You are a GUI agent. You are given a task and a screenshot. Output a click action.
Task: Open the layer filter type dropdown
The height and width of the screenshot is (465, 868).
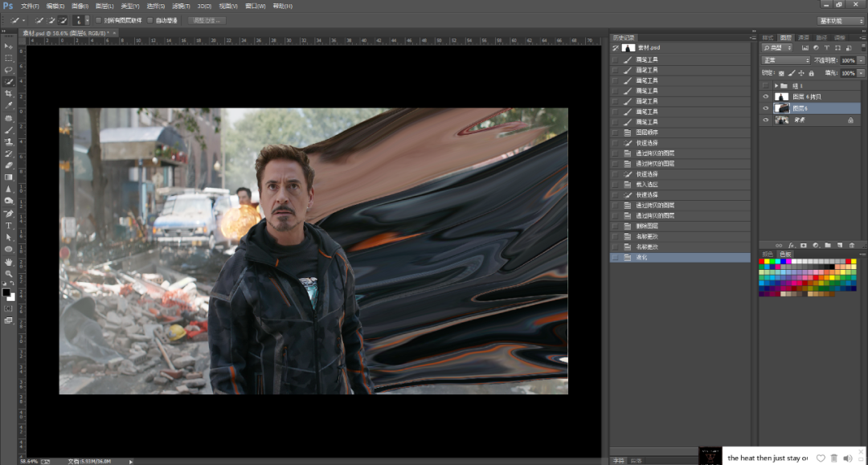pos(777,48)
